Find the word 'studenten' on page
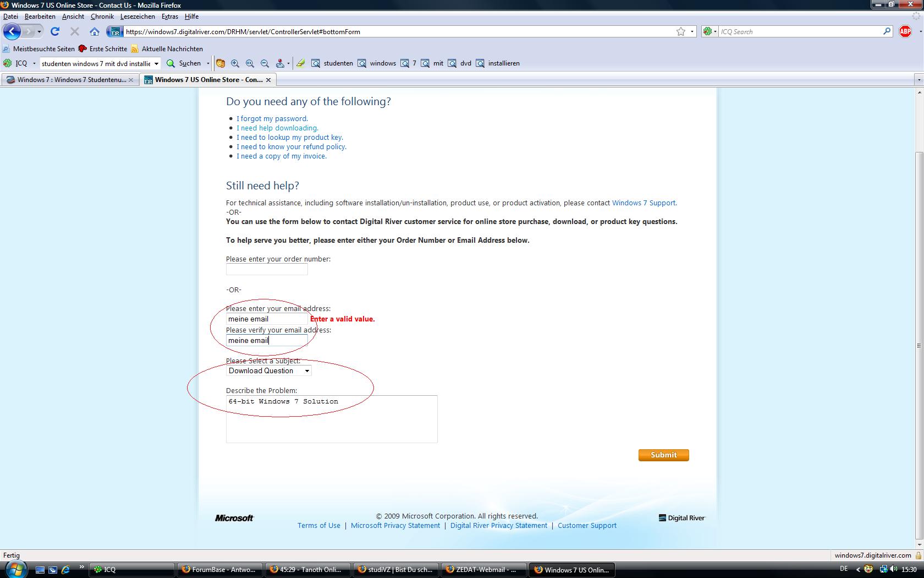This screenshot has width=924, height=578. [x=332, y=63]
